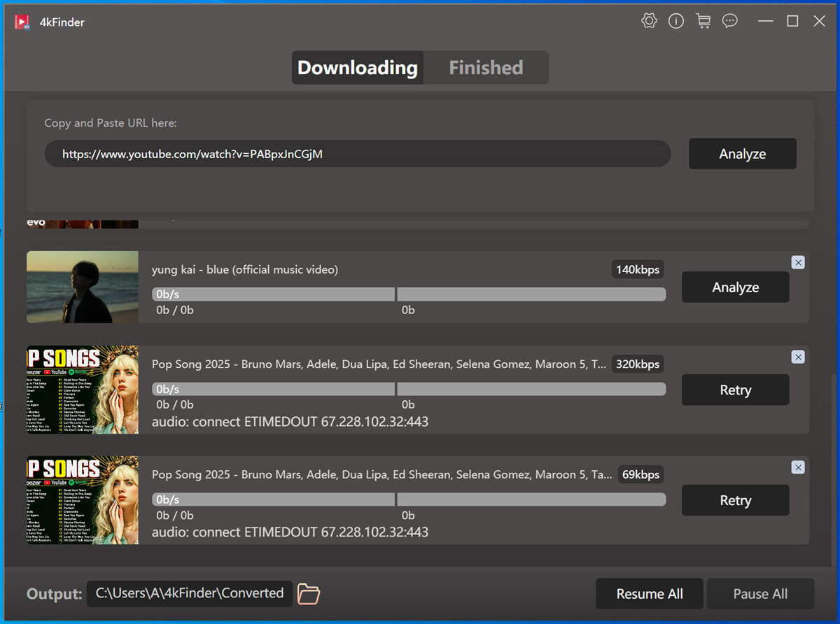
Task: Click the yung kai blue progress bar
Action: [408, 295]
